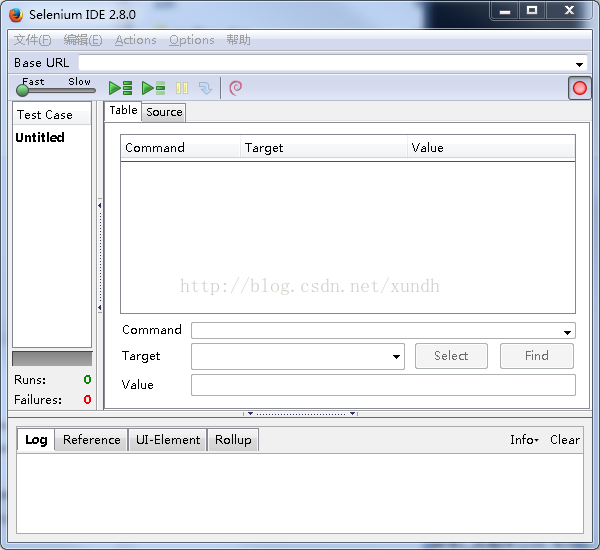
Task: Switch to the Log tab
Action: [36, 440]
